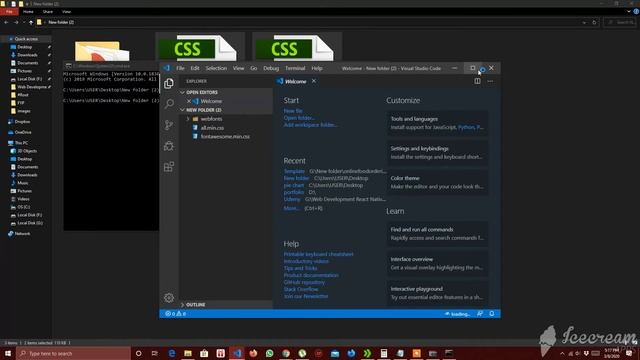Open the Edit menu in VS Code

195,68
